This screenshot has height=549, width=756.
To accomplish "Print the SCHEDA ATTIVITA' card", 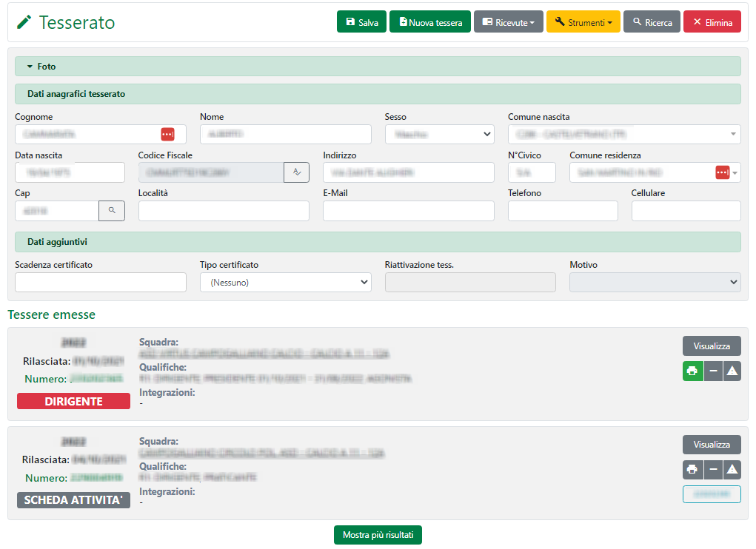I will point(692,469).
